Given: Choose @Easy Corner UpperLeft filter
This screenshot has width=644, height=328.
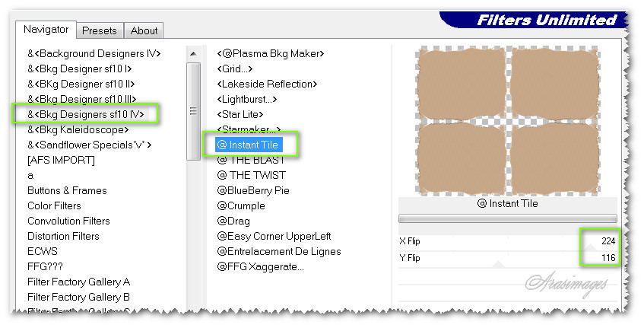Looking at the screenshot, I should tap(274, 236).
